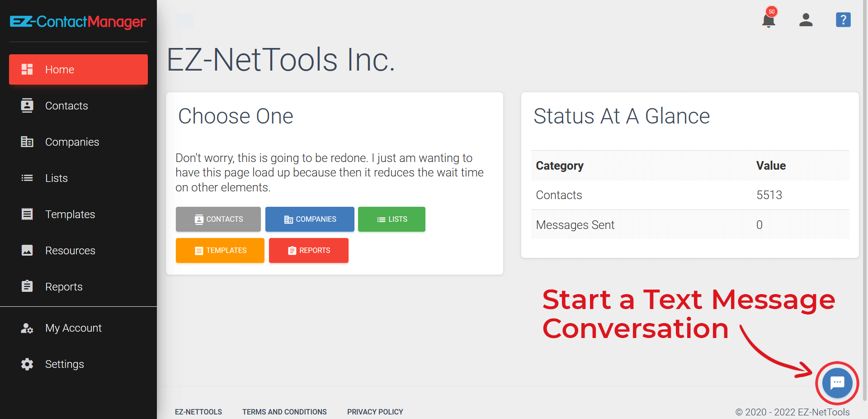Click the EZ-ContactManager logo
This screenshot has width=868, height=419.
pyautogui.click(x=78, y=22)
